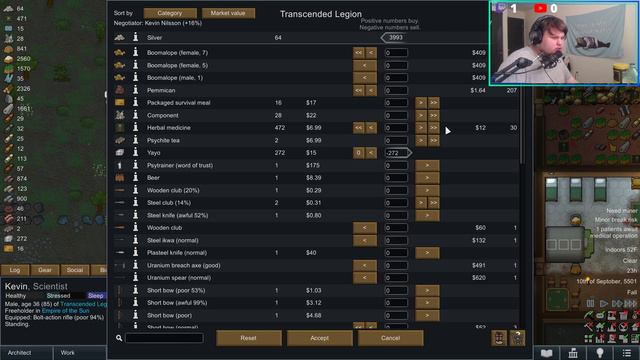This screenshot has width=640, height=360.
Task: Set game speed to fast forward
Action: [x=617, y=303]
